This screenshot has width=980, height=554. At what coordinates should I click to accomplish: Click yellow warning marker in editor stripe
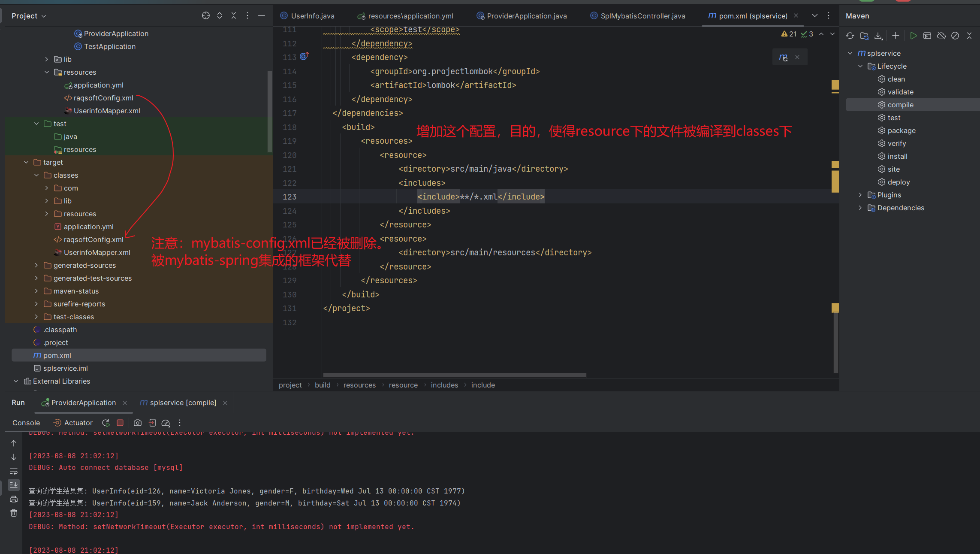[835, 85]
